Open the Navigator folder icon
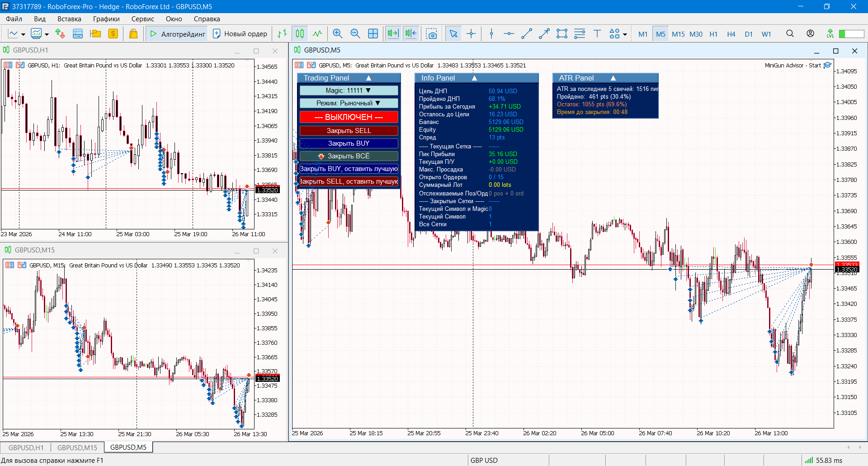The height and width of the screenshot is (466, 868). point(95,34)
